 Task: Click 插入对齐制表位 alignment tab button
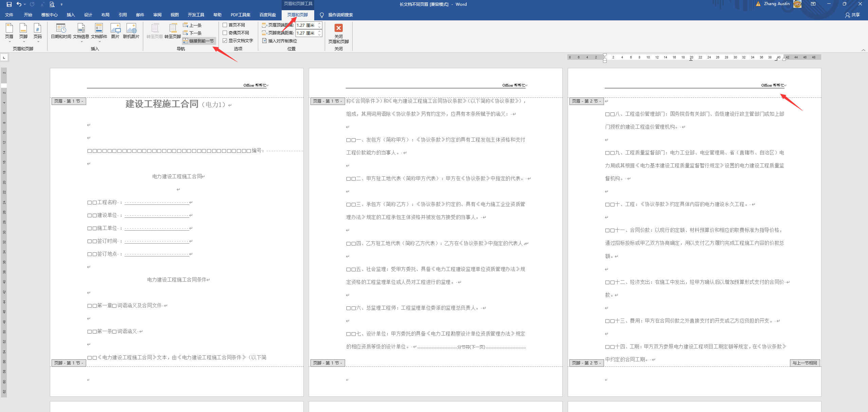coord(280,41)
